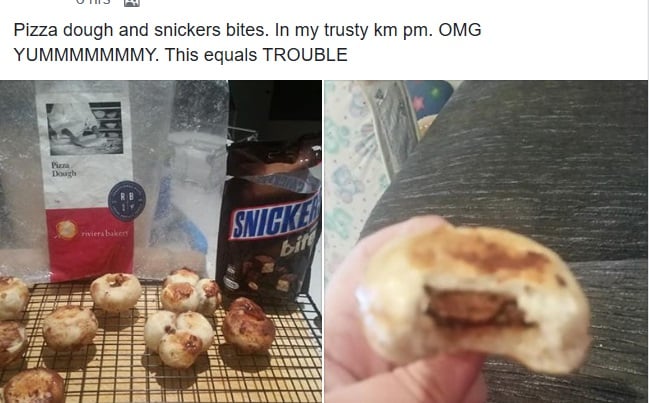Click the riviera bakery orange logo

[66, 230]
